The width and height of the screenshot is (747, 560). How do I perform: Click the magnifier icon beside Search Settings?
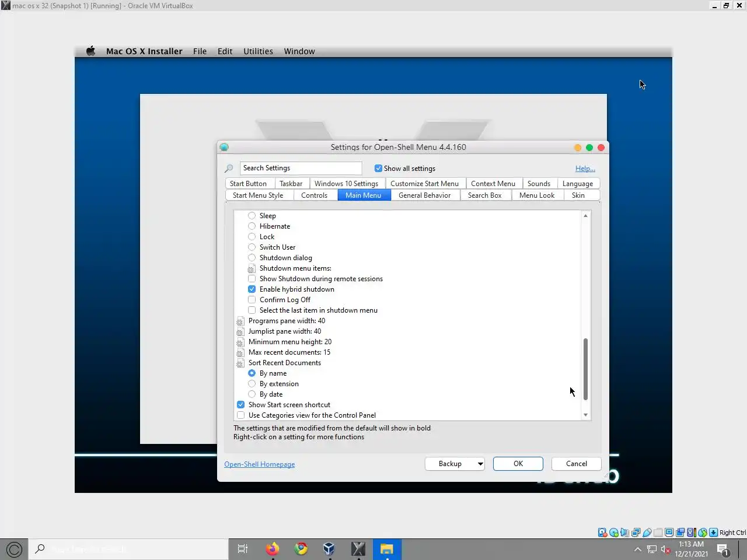click(x=229, y=168)
